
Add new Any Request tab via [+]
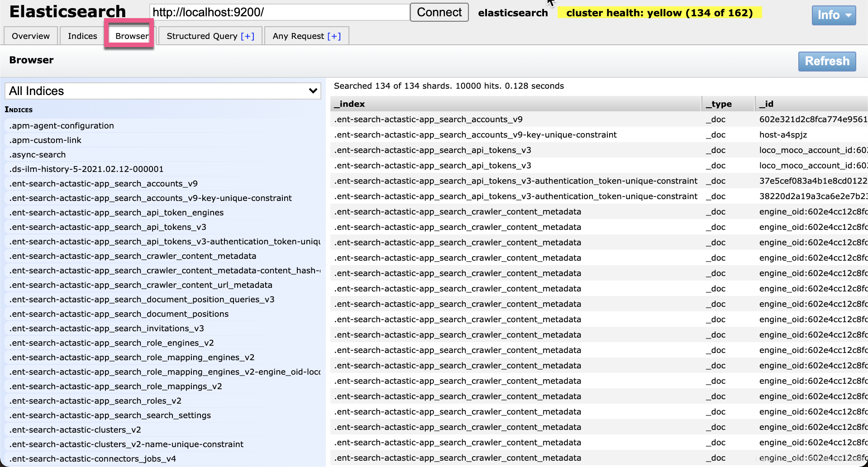click(x=334, y=36)
